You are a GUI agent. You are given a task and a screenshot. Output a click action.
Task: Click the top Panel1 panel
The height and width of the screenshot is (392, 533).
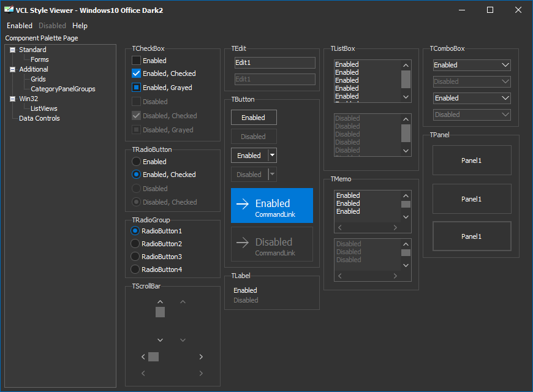pyautogui.click(x=472, y=160)
